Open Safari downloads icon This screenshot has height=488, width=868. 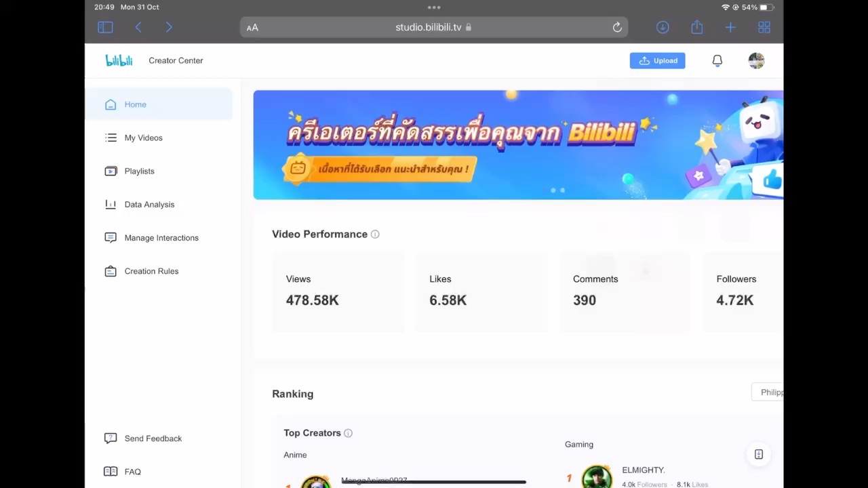coord(663,27)
